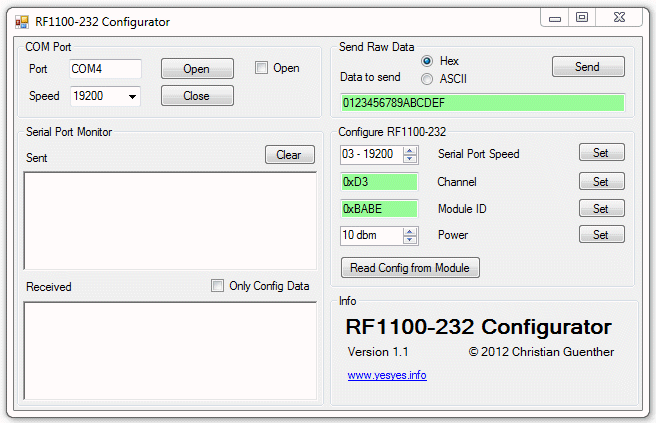Set the Module ID value
The height and width of the screenshot is (423, 656).
coord(602,208)
